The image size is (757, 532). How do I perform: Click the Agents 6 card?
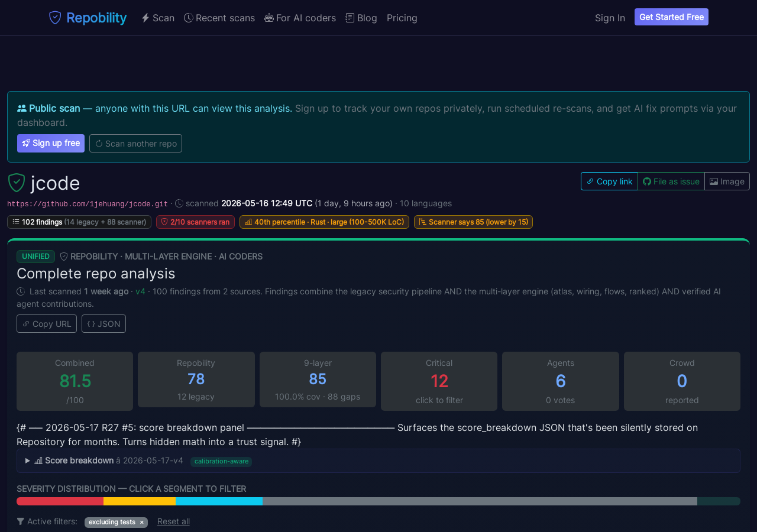click(561, 381)
